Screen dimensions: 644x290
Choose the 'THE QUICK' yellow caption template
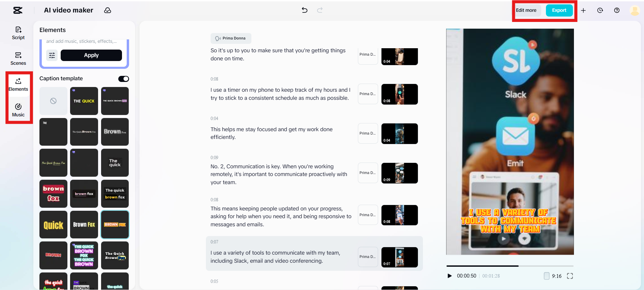click(x=84, y=101)
